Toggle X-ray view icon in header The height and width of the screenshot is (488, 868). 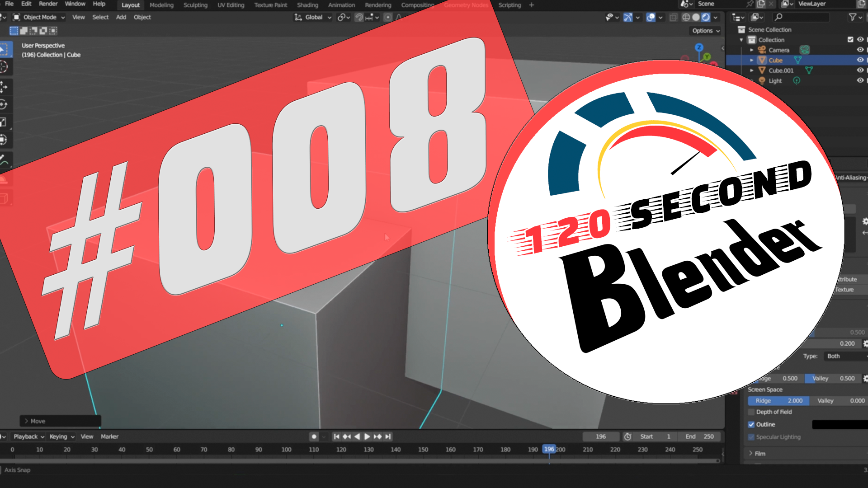(673, 17)
